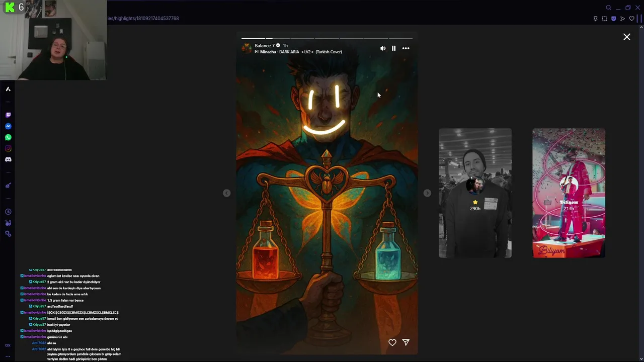
Task: Toggle the ad blocker shield icon
Action: pyautogui.click(x=613, y=19)
